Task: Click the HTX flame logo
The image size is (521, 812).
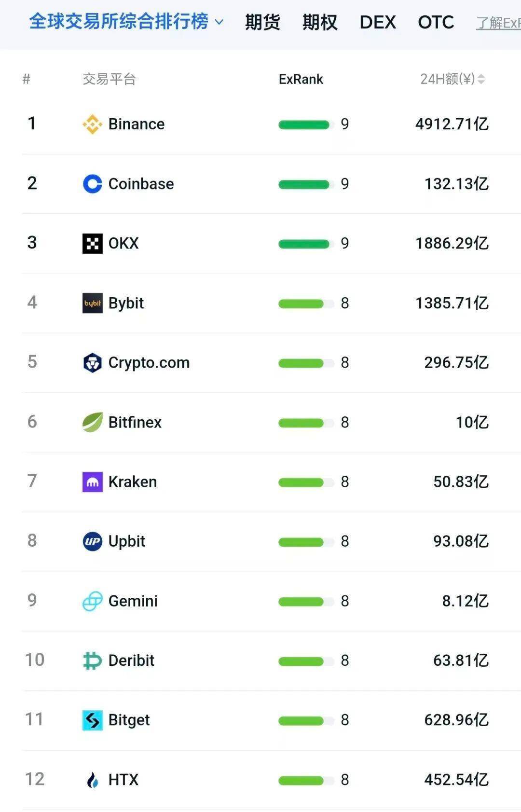Action: (92, 780)
